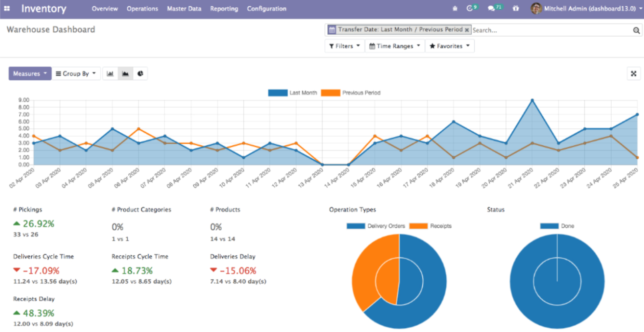Screen dimensions: 644x332
Task: Click Mitchell Admin avatar picture
Action: coord(536,8)
